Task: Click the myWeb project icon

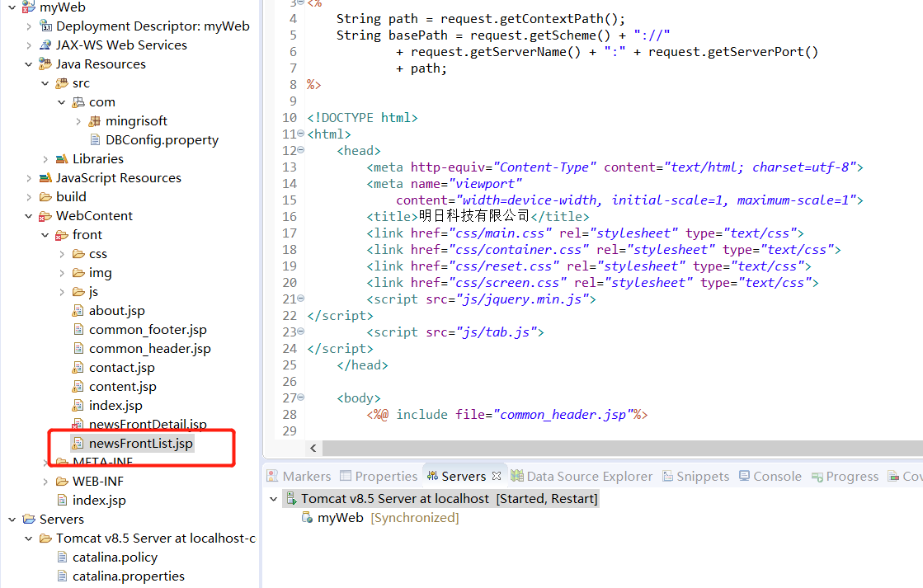Action: pos(28,7)
